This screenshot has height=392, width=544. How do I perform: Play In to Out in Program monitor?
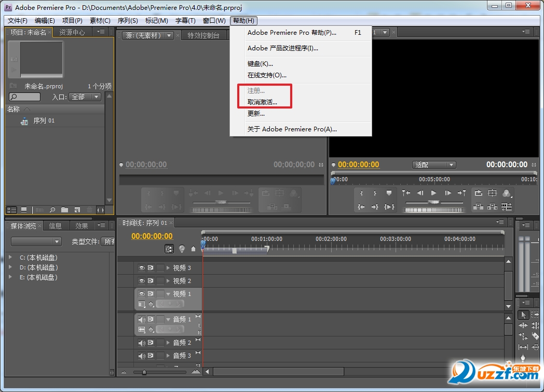point(389,207)
